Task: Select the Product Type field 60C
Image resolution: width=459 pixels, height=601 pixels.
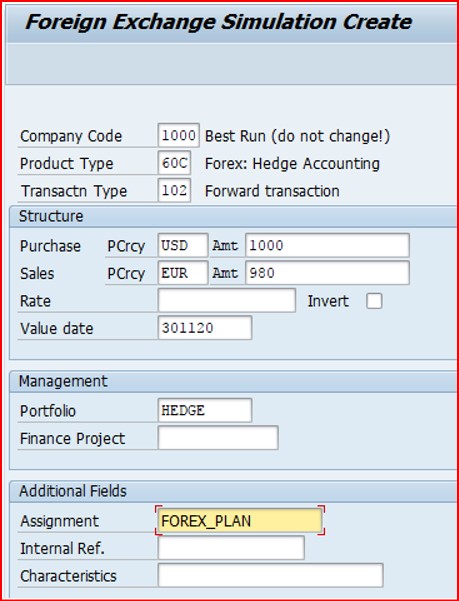Action: click(x=174, y=163)
